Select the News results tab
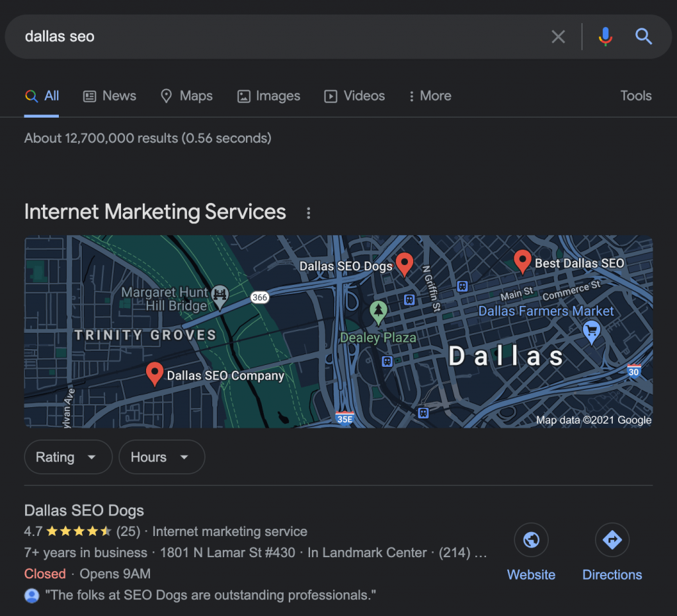The height and width of the screenshot is (616, 677). (x=109, y=96)
